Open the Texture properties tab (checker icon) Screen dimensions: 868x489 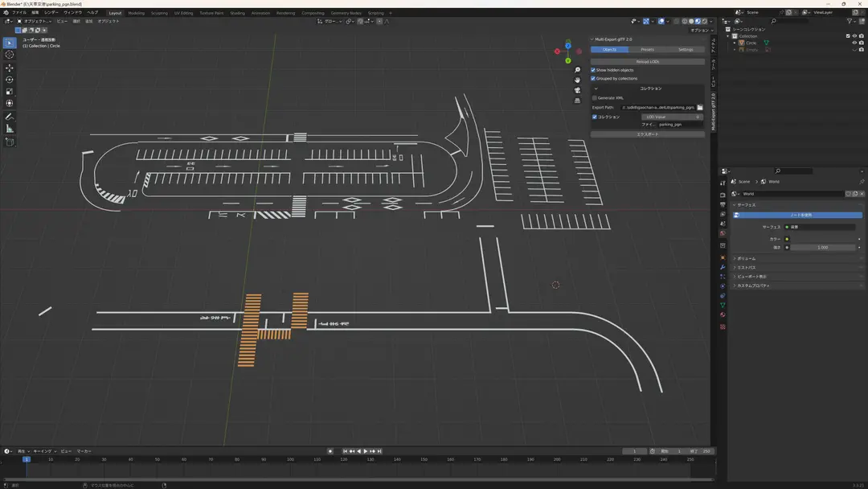coord(723,327)
